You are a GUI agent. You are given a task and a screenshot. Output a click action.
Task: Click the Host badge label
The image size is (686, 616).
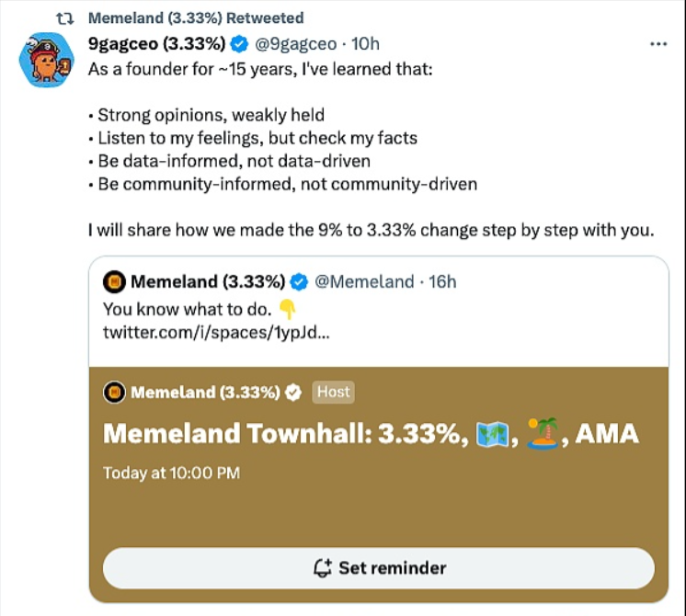click(x=333, y=393)
